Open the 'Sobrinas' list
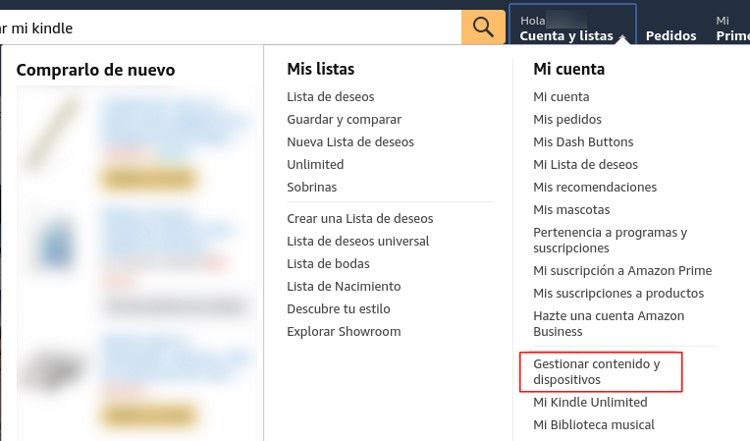 [311, 187]
